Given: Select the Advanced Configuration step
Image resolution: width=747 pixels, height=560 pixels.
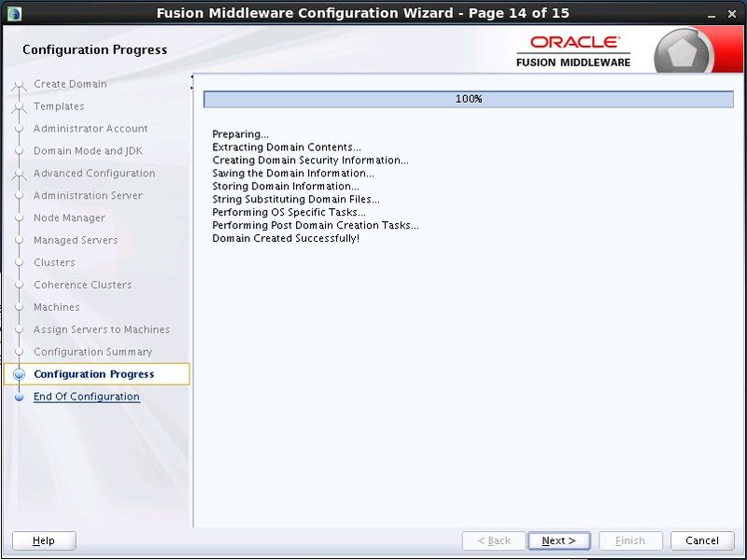Looking at the screenshot, I should tap(94, 174).
